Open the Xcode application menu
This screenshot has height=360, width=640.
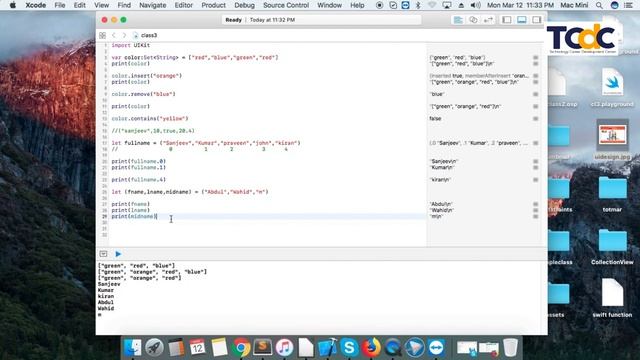tap(36, 5)
